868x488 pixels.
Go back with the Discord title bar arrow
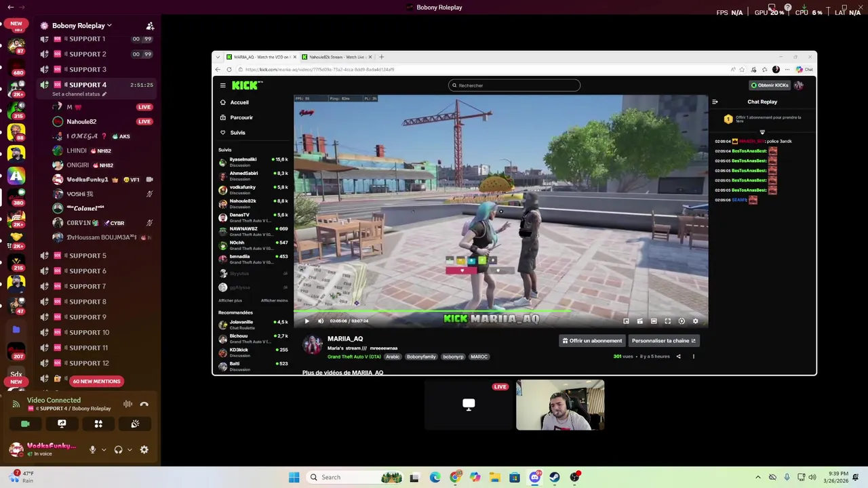click(x=10, y=7)
